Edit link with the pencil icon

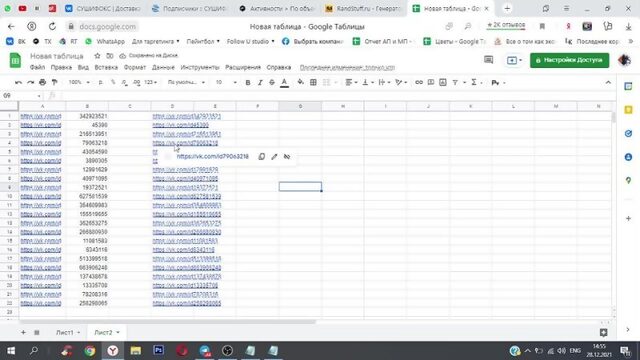pyautogui.click(x=274, y=157)
